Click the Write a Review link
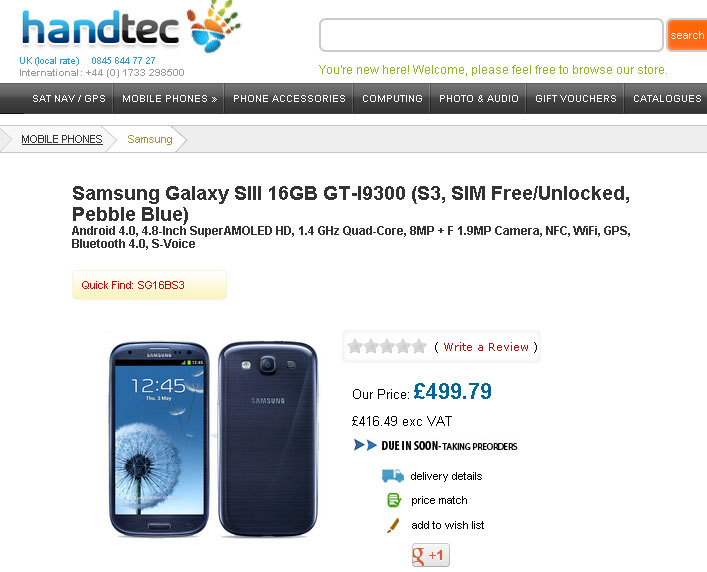The height and width of the screenshot is (572, 707). click(486, 347)
